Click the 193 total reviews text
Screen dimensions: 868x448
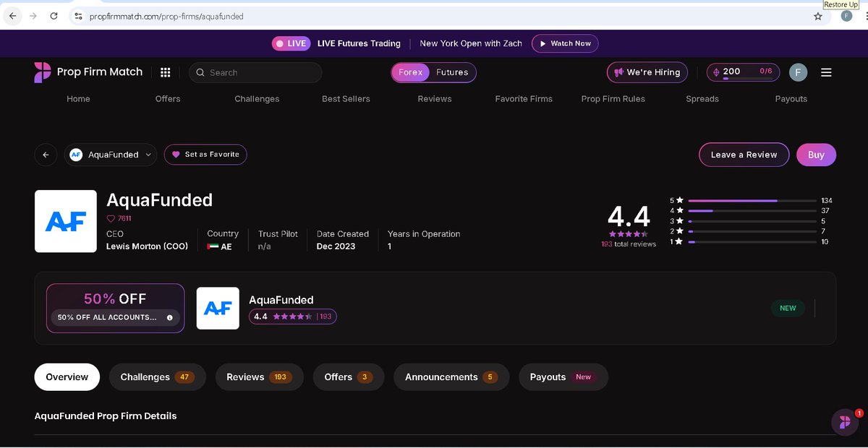pos(629,244)
